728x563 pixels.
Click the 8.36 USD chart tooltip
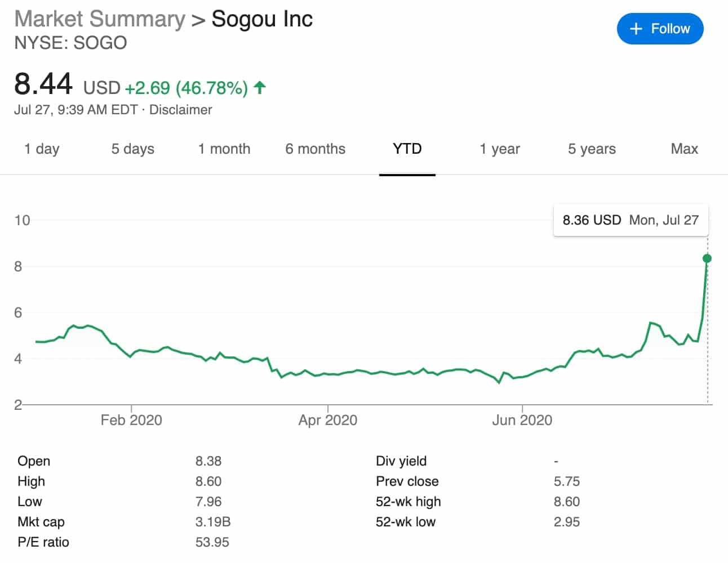[631, 220]
